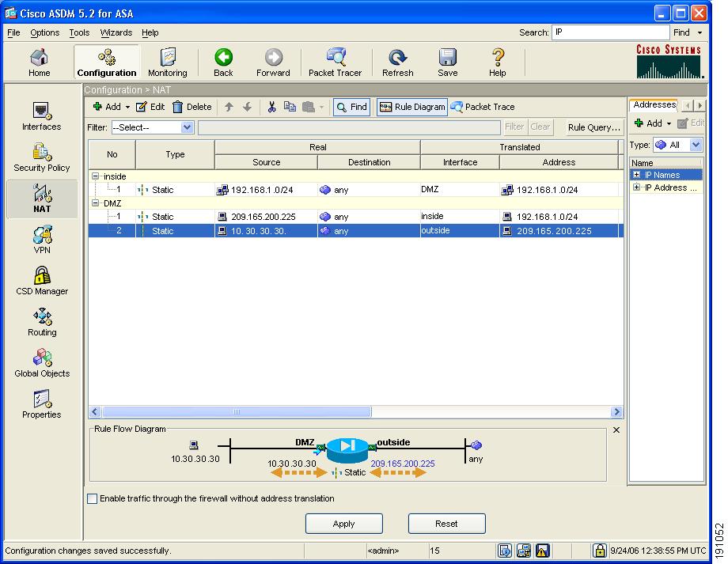Select the 10.30.30.30 static rule row

coord(355,231)
